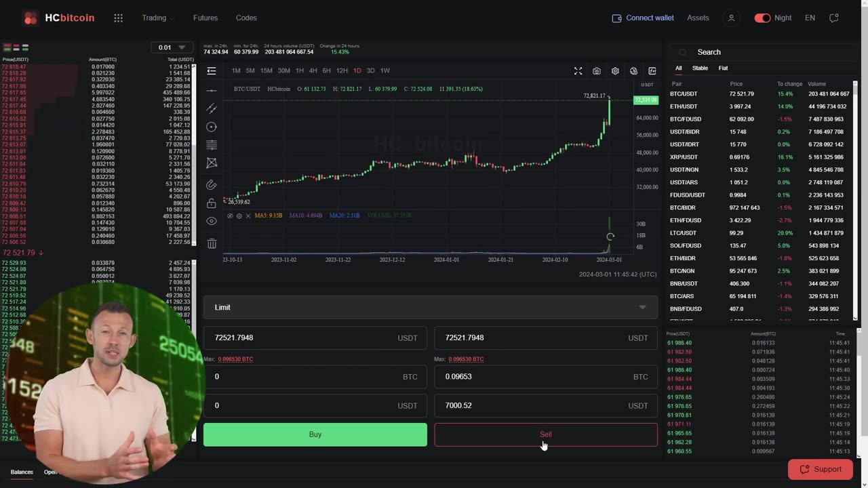868x488 pixels.
Task: Select the 15M chart timeframe
Action: [x=266, y=70]
